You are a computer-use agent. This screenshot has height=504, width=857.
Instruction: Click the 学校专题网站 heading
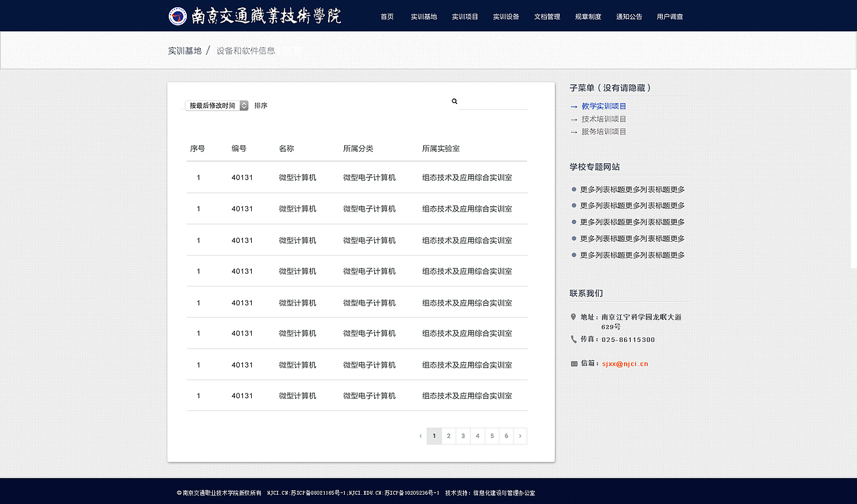click(x=595, y=167)
